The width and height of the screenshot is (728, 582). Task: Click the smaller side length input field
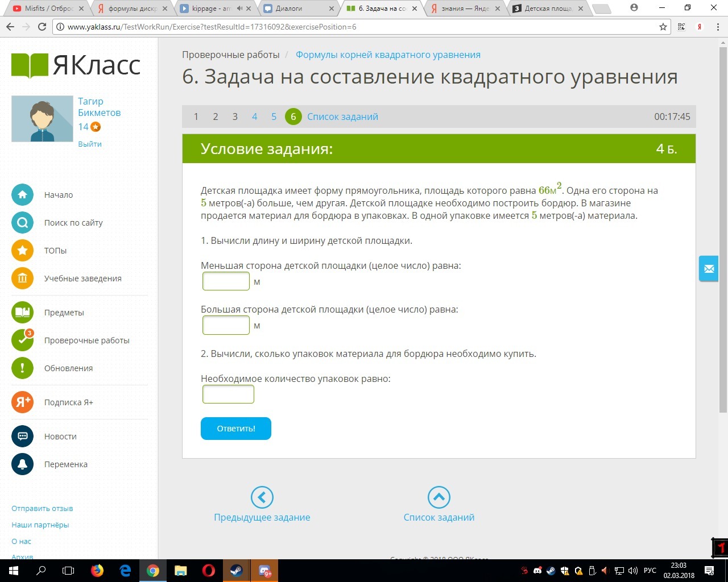click(x=226, y=281)
